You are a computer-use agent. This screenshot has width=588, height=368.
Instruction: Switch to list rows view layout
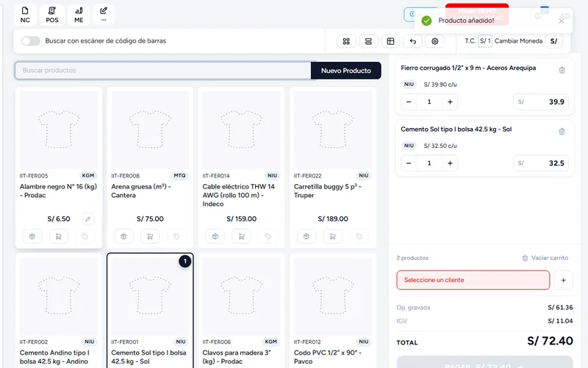(x=368, y=41)
